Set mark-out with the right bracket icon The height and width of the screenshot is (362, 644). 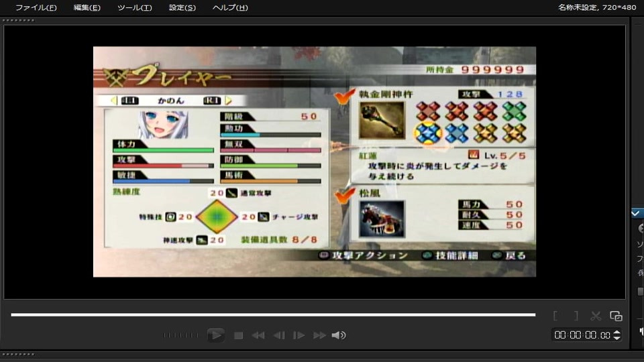[576, 316]
